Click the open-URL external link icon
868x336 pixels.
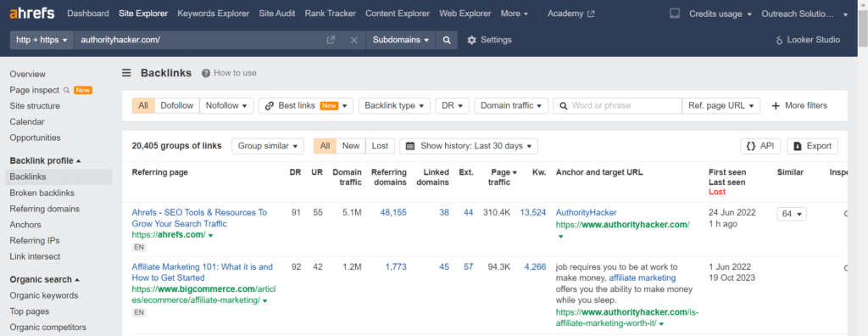331,40
